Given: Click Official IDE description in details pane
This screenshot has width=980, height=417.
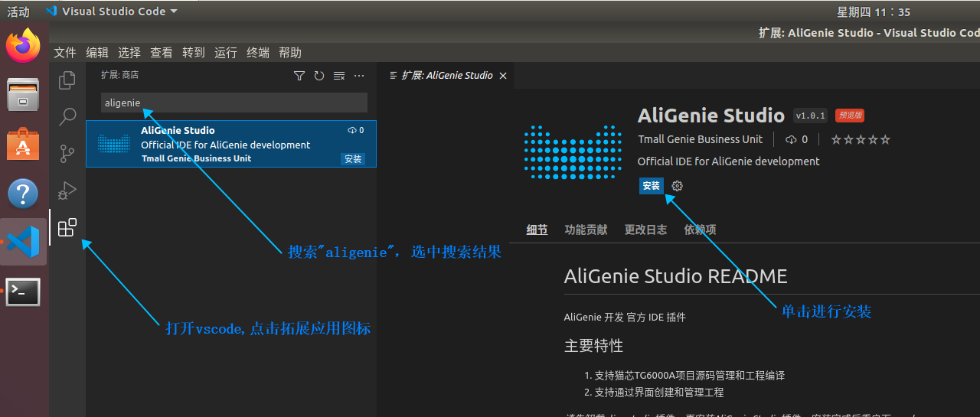Looking at the screenshot, I should click(x=728, y=161).
